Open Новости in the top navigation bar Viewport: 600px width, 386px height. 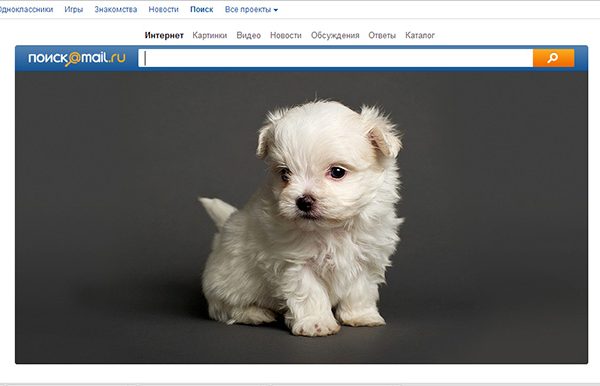pos(163,10)
